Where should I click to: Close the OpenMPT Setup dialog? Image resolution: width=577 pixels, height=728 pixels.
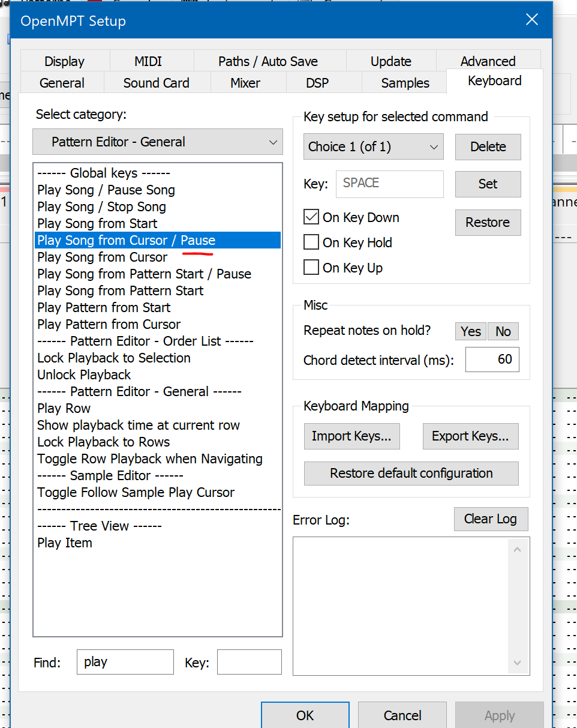(x=531, y=20)
